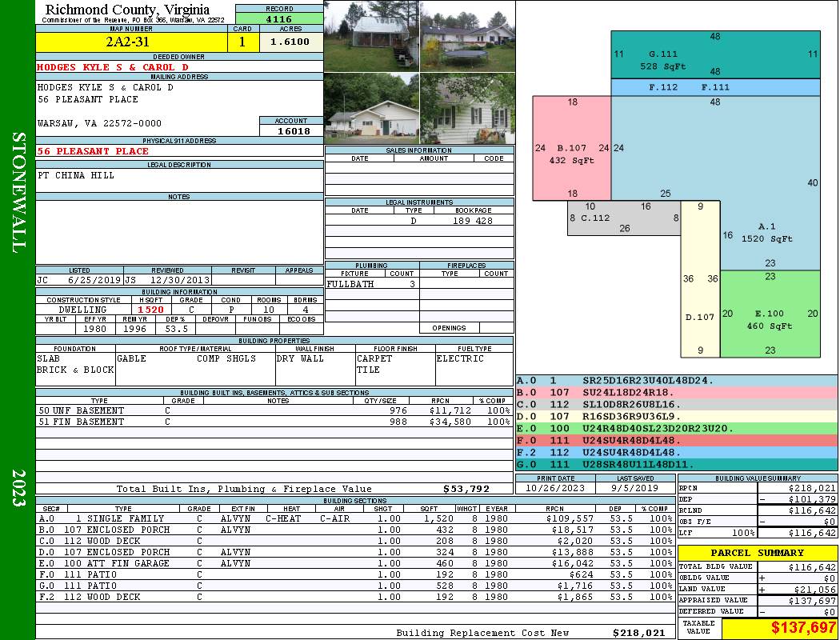Click the taxable value $137,697 field

(x=779, y=628)
